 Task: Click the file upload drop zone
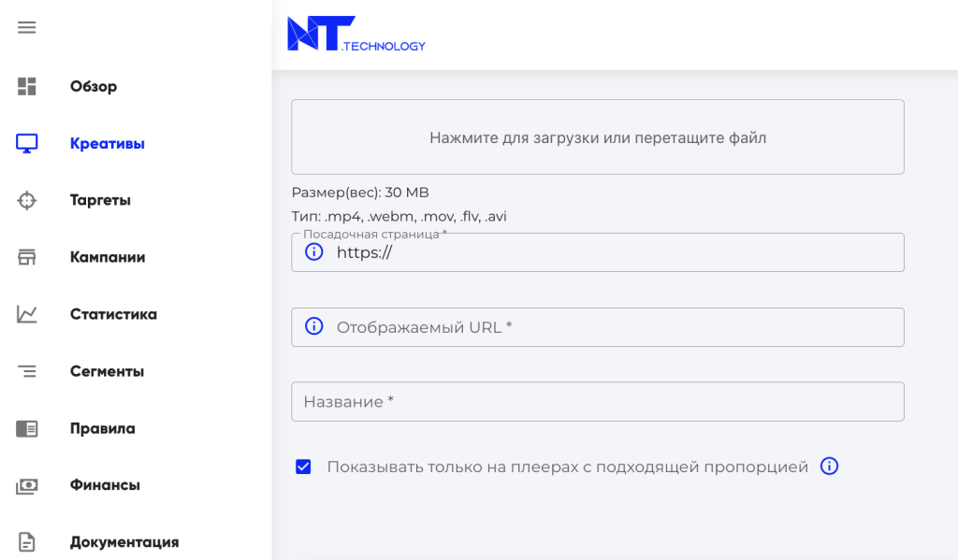[598, 137]
